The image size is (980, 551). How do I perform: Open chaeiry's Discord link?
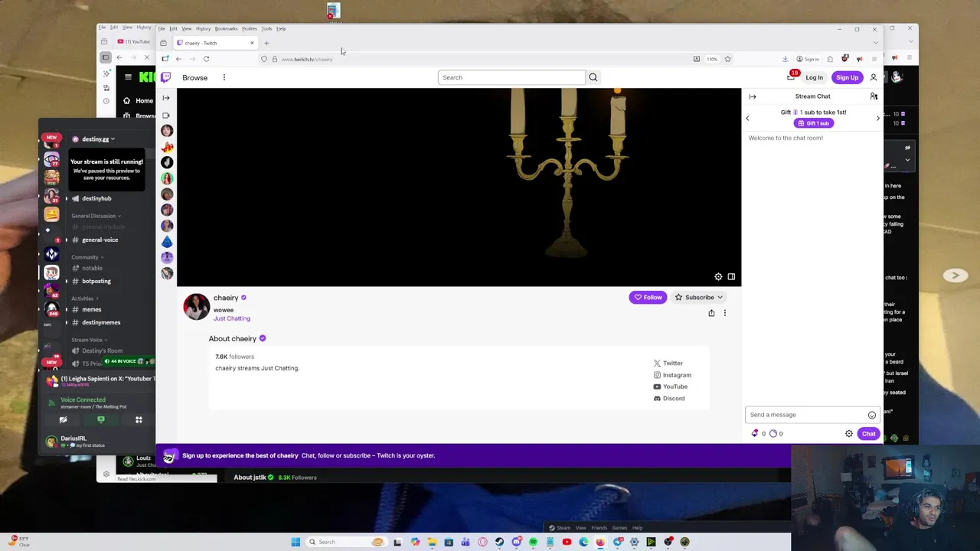(669, 399)
